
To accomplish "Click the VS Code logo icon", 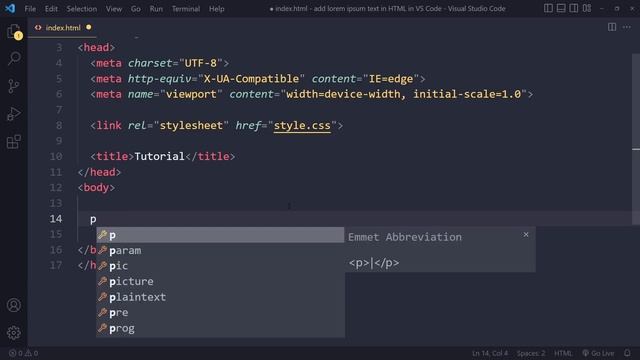I will [x=10, y=8].
